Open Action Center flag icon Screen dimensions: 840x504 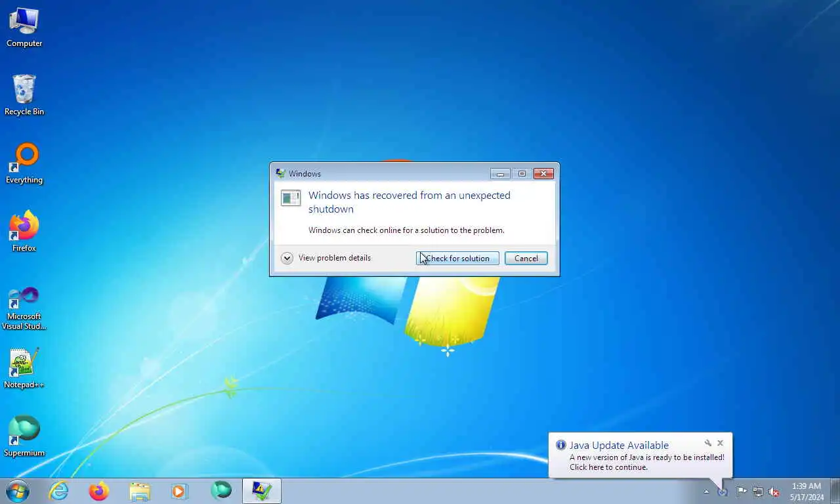[x=742, y=492]
